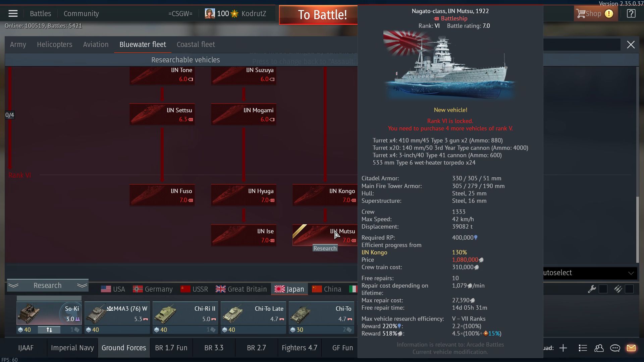Select IJN Mogami cruiser card
Screen dimensions: 644x362
coord(244,114)
